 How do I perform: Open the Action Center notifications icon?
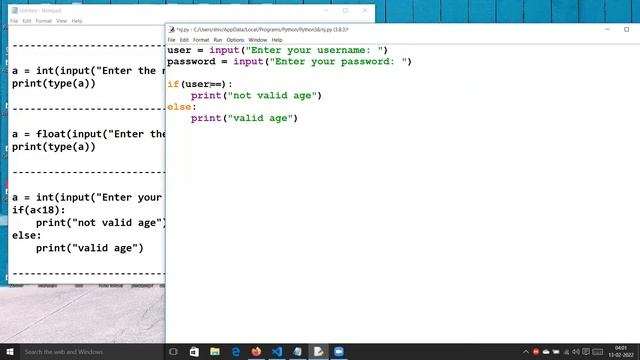586,352
